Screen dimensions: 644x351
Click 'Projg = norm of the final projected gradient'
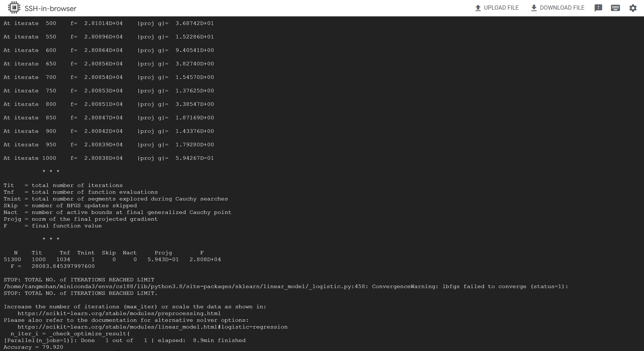(x=81, y=219)
